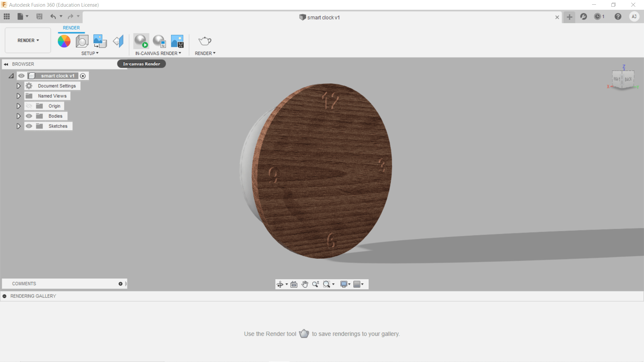Open the Decal tool
The image size is (644, 362).
point(100,41)
